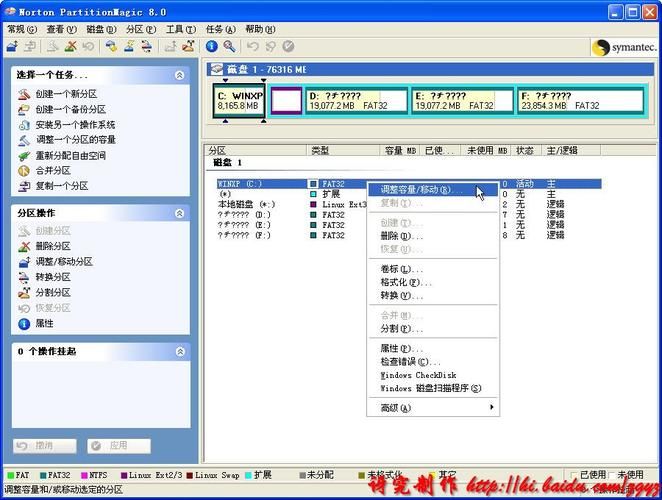Click the icon beside 合并分区
The height and width of the screenshot is (500, 662).
click(x=24, y=171)
